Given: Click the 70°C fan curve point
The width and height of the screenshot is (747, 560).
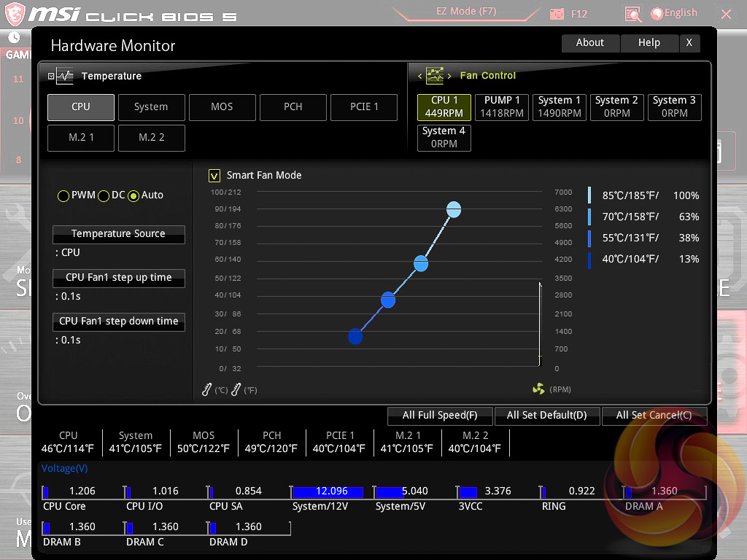Looking at the screenshot, I should click(421, 263).
